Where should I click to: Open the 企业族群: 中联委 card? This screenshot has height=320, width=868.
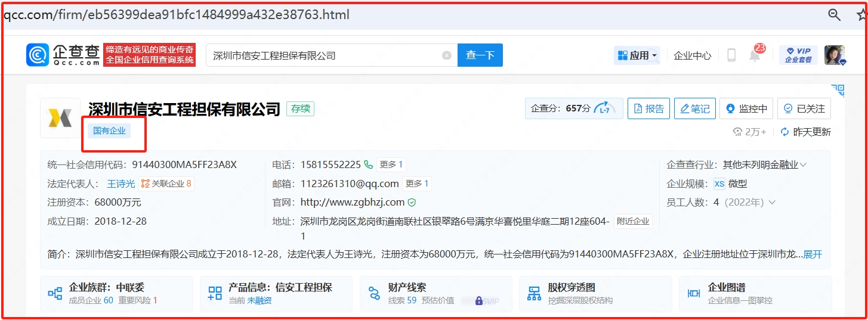pos(117,294)
